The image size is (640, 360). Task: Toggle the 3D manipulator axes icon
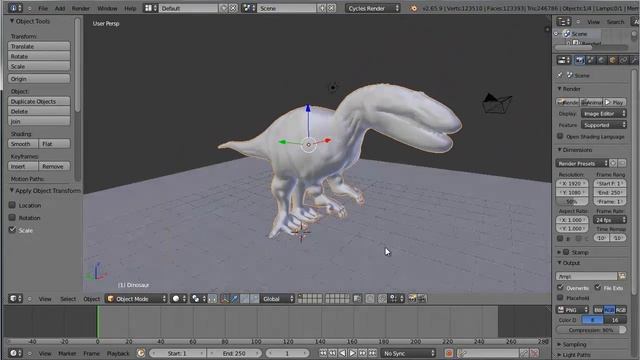pos(224,299)
